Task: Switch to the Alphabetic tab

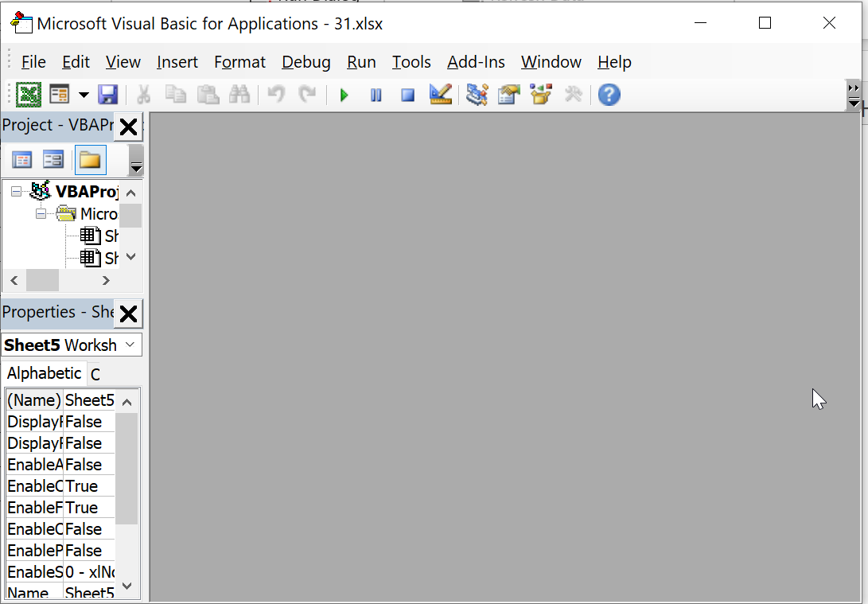Action: click(44, 374)
